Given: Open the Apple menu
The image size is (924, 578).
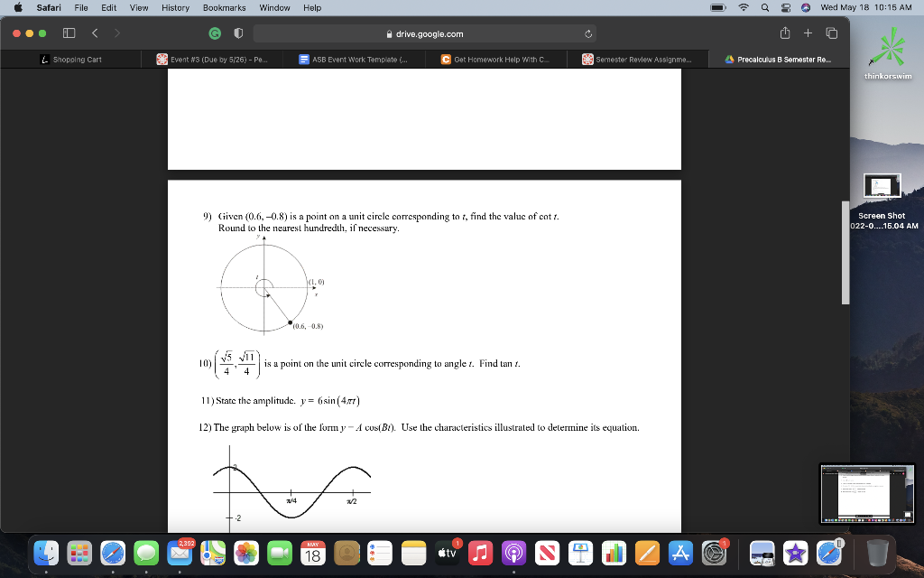Looking at the screenshot, I should pyautogui.click(x=18, y=7).
